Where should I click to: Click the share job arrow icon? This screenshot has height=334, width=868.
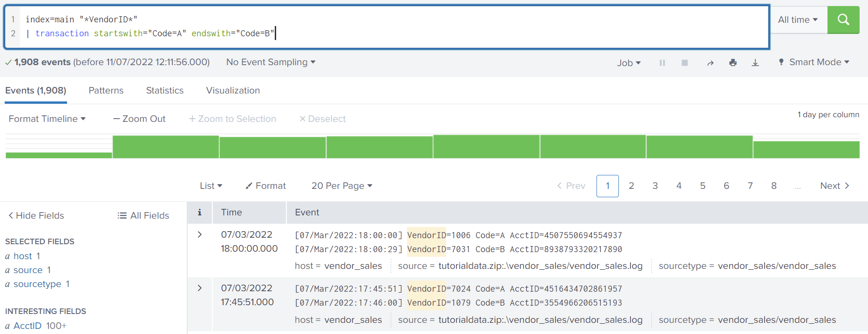point(710,63)
